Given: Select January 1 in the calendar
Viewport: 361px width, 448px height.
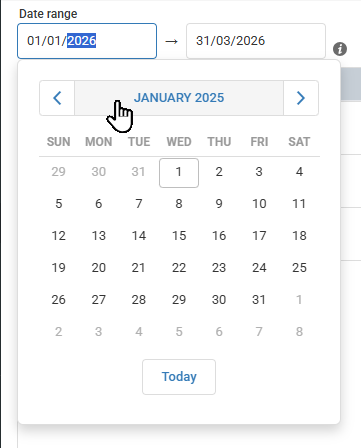Looking at the screenshot, I should point(179,173).
